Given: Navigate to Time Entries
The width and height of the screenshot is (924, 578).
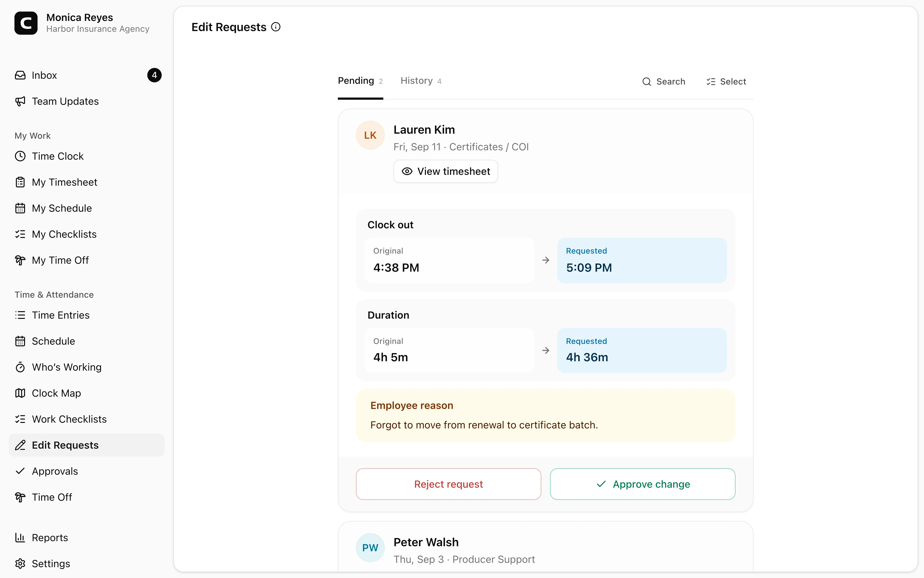Looking at the screenshot, I should tap(87, 315).
